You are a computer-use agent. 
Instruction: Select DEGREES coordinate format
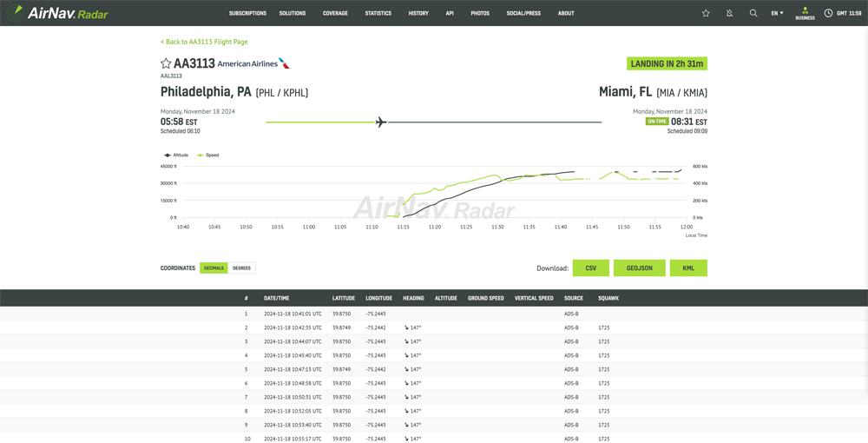[241, 268]
